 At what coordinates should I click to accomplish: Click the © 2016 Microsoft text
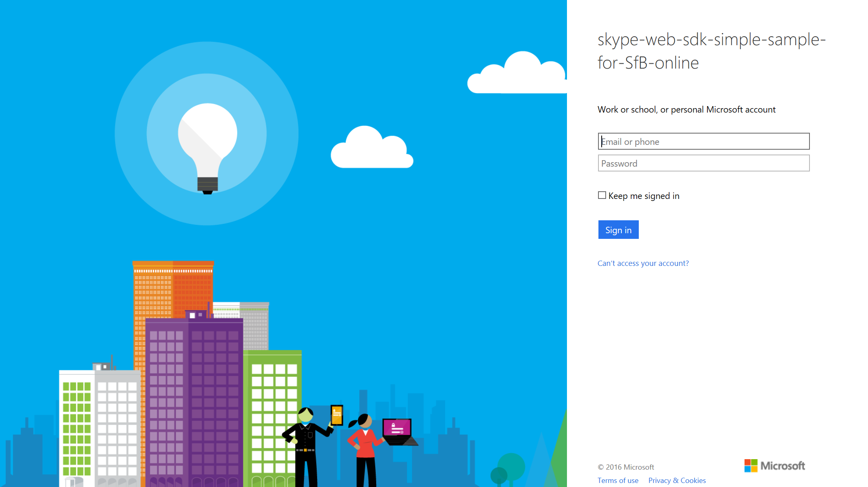[x=625, y=467]
